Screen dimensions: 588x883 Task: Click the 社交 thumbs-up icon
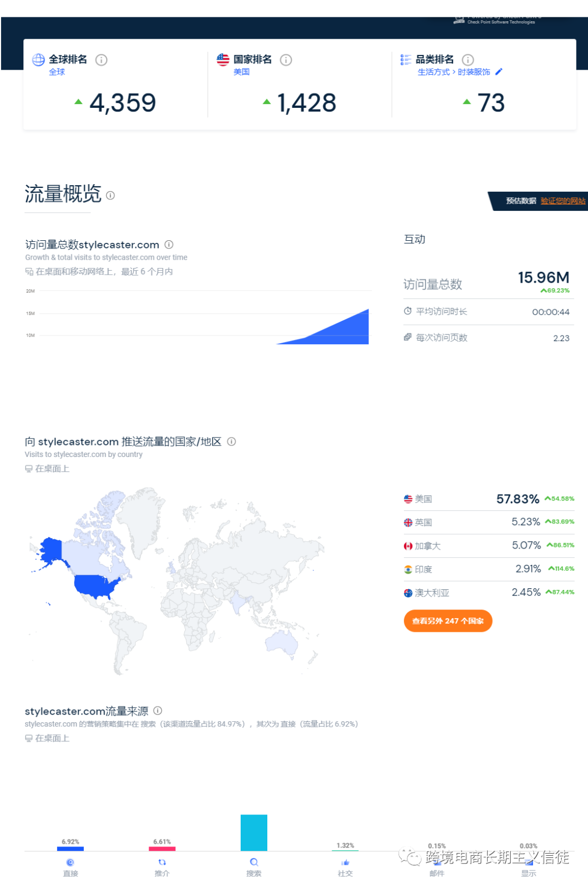click(345, 862)
